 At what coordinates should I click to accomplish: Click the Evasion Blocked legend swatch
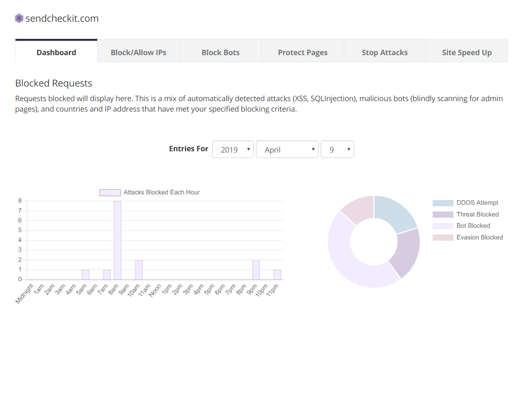443,237
